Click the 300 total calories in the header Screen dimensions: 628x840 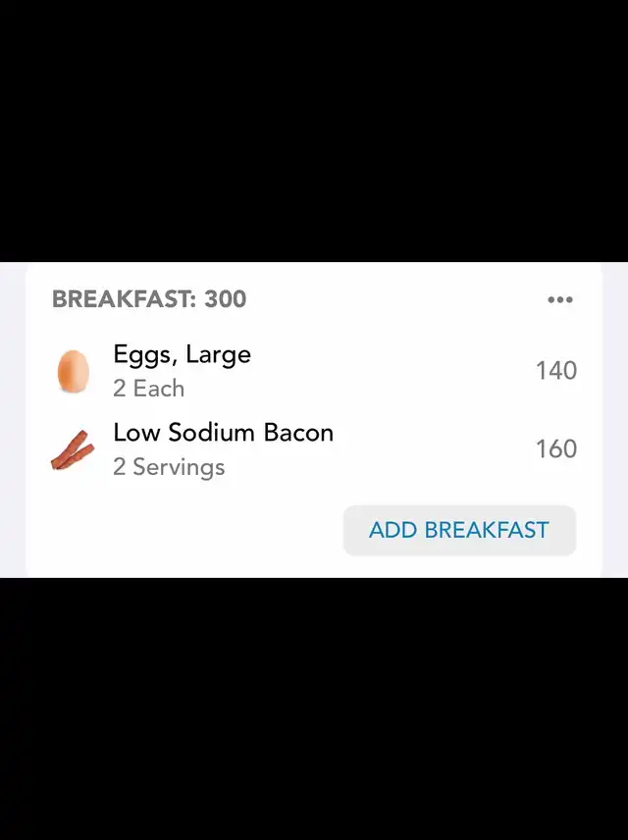[x=226, y=299]
